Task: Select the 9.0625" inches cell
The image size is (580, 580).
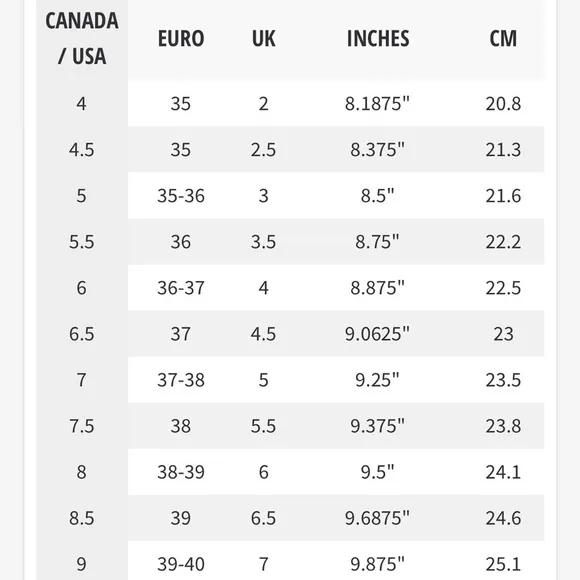Action: [377, 334]
